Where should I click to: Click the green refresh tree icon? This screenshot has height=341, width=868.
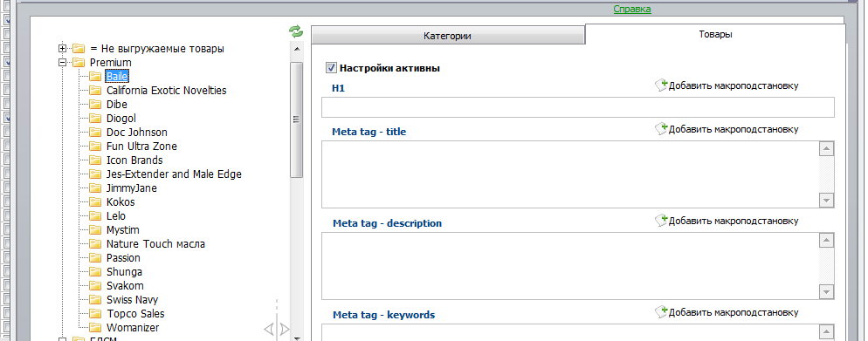tap(296, 31)
